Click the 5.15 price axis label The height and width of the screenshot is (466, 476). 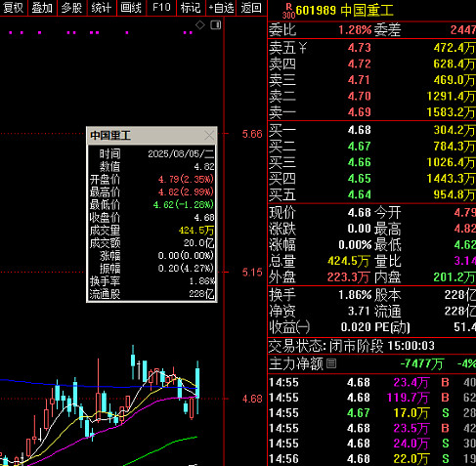[x=252, y=272]
